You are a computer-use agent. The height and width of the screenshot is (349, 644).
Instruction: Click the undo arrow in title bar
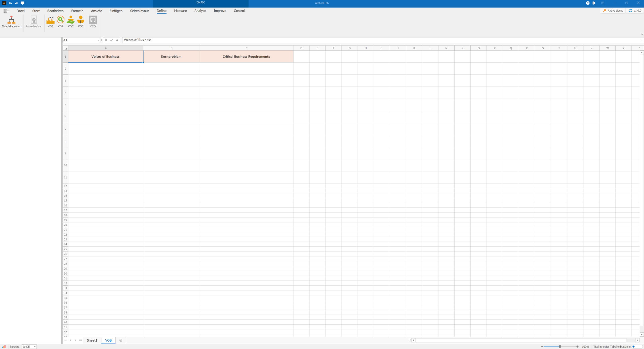[x=10, y=3]
